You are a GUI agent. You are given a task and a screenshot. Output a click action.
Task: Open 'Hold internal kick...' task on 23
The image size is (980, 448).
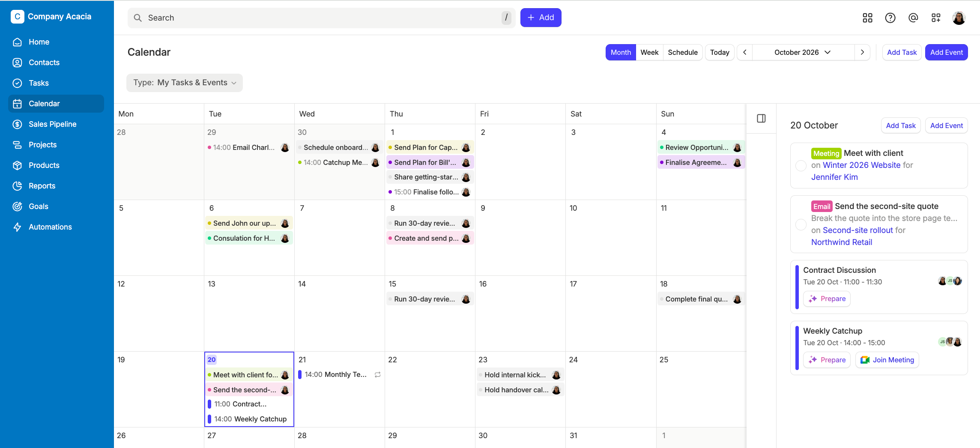point(520,375)
